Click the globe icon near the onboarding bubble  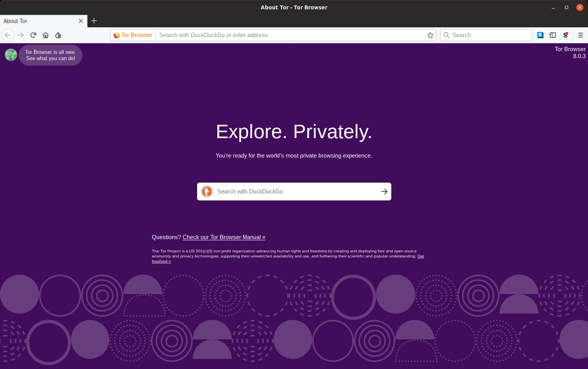(x=11, y=55)
